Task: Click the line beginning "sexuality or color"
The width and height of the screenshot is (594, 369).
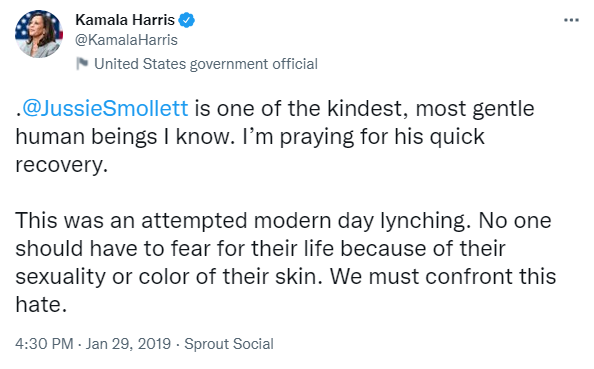Action: point(286,277)
